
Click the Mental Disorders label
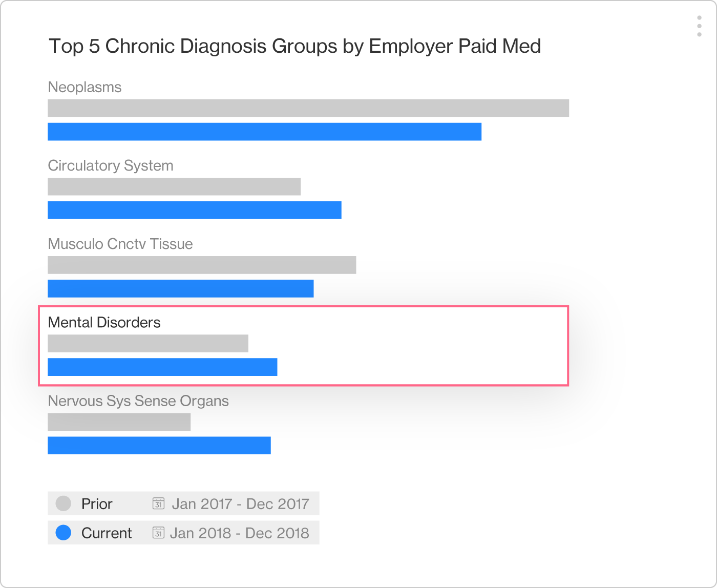click(x=104, y=322)
